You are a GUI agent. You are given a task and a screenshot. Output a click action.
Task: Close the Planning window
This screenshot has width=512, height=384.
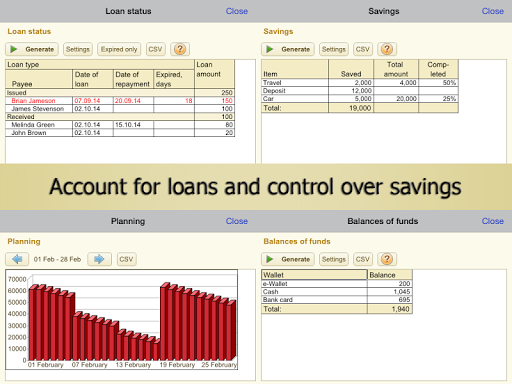(237, 221)
